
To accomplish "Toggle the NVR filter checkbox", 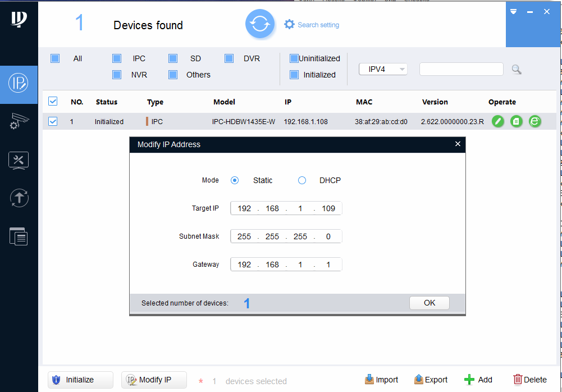I will point(117,75).
